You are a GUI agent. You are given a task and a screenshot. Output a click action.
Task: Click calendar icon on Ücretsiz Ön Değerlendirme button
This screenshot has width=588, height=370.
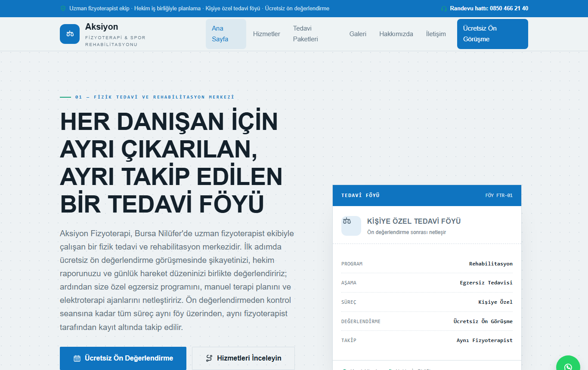click(77, 358)
